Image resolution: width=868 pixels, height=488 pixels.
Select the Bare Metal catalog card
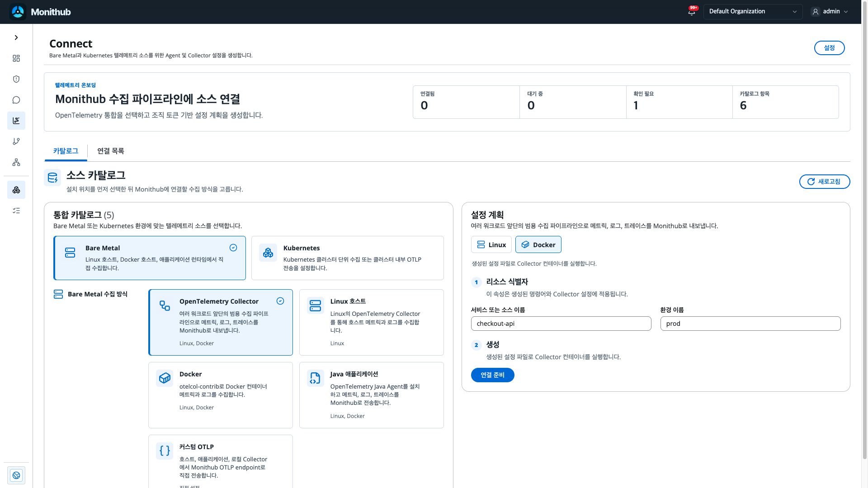150,258
